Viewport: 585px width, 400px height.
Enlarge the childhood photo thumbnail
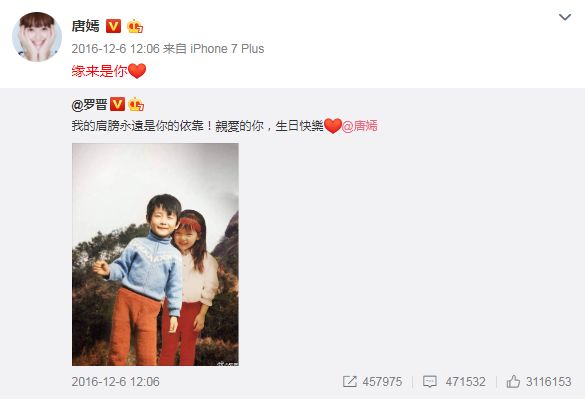coord(155,254)
